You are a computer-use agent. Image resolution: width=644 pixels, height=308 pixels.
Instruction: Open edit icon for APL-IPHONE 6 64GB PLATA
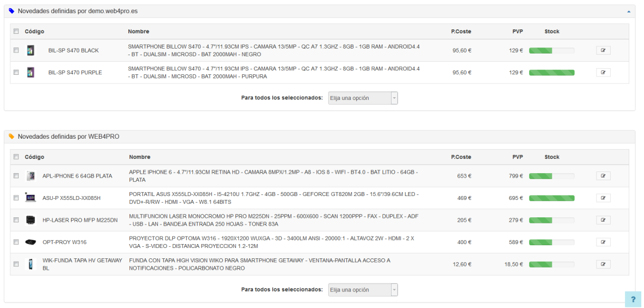coord(604,176)
